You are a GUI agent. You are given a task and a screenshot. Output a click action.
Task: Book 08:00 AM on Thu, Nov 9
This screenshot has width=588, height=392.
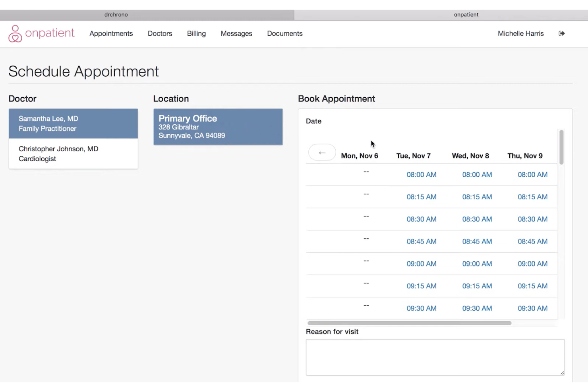point(533,175)
